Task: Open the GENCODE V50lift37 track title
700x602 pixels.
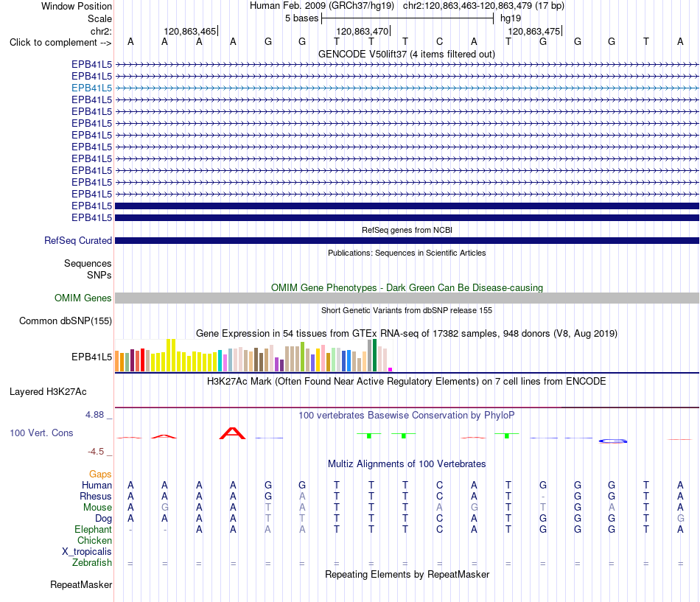Action: 406,54
